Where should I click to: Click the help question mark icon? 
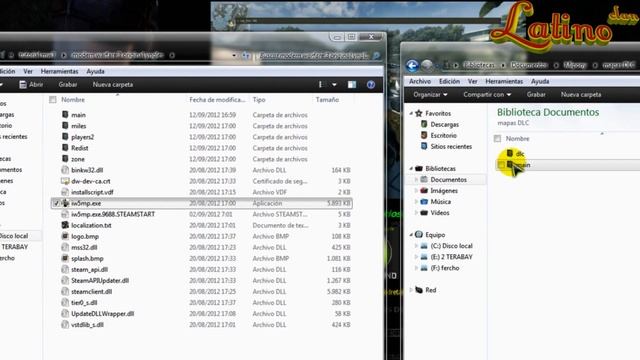point(371,84)
